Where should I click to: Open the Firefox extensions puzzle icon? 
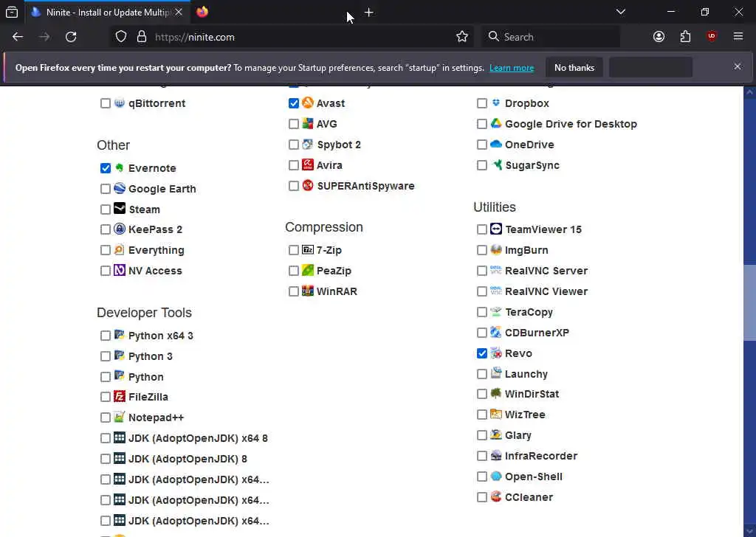point(685,37)
